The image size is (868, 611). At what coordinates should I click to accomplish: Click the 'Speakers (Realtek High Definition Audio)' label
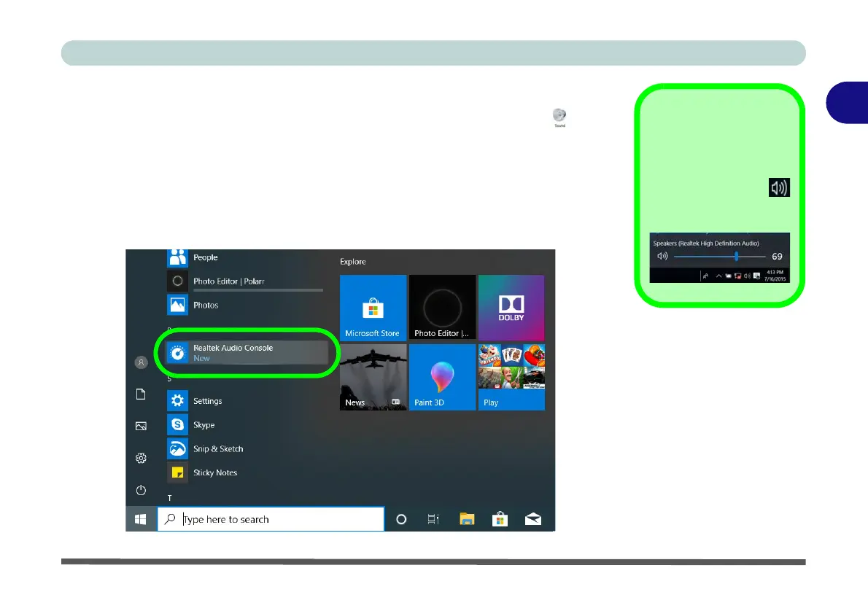pyautogui.click(x=706, y=243)
